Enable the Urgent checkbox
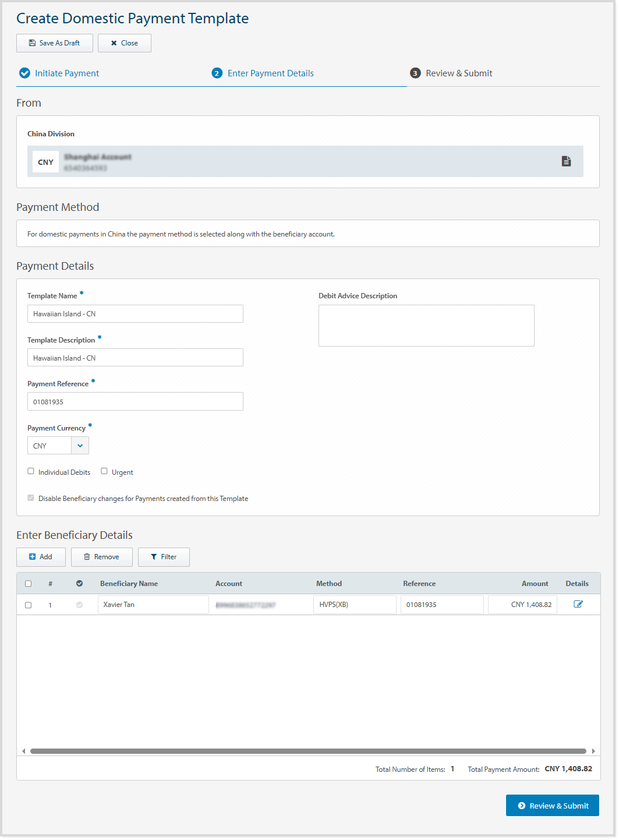The height and width of the screenshot is (840, 619). tap(104, 471)
